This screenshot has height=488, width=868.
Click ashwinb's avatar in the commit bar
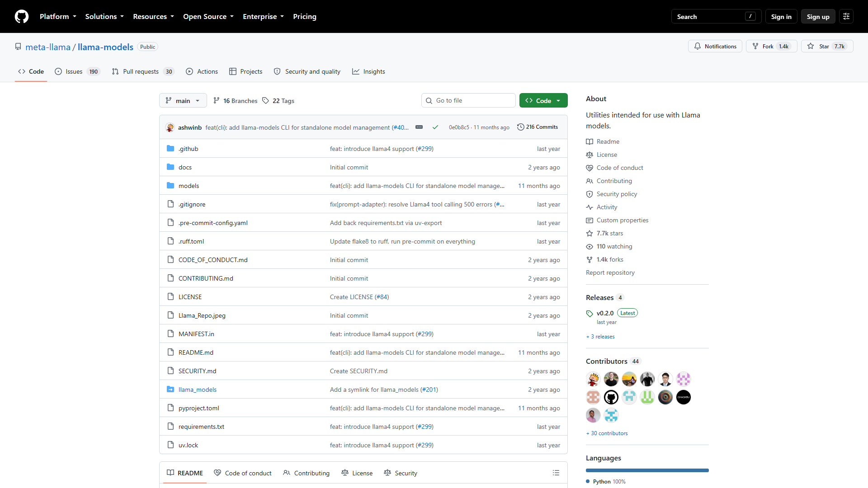[x=170, y=127]
